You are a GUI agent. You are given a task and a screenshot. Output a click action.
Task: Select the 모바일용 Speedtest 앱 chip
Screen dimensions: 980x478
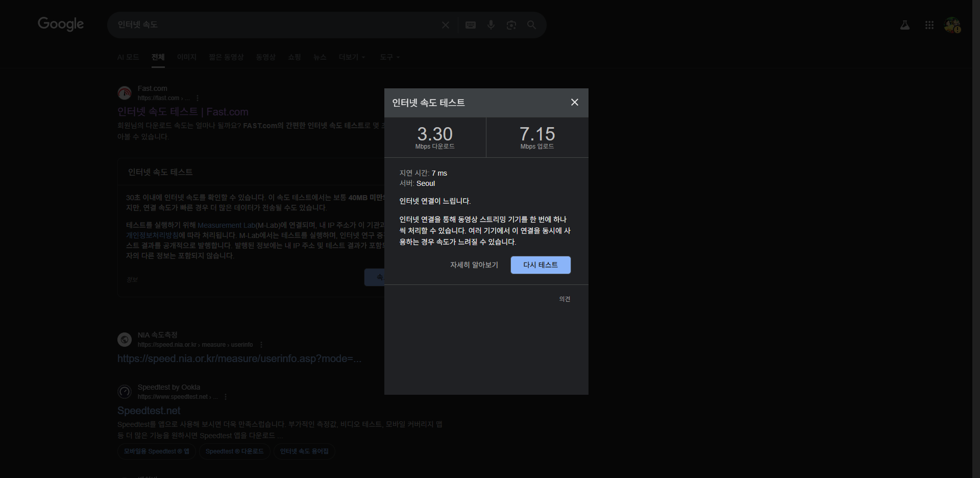(156, 451)
